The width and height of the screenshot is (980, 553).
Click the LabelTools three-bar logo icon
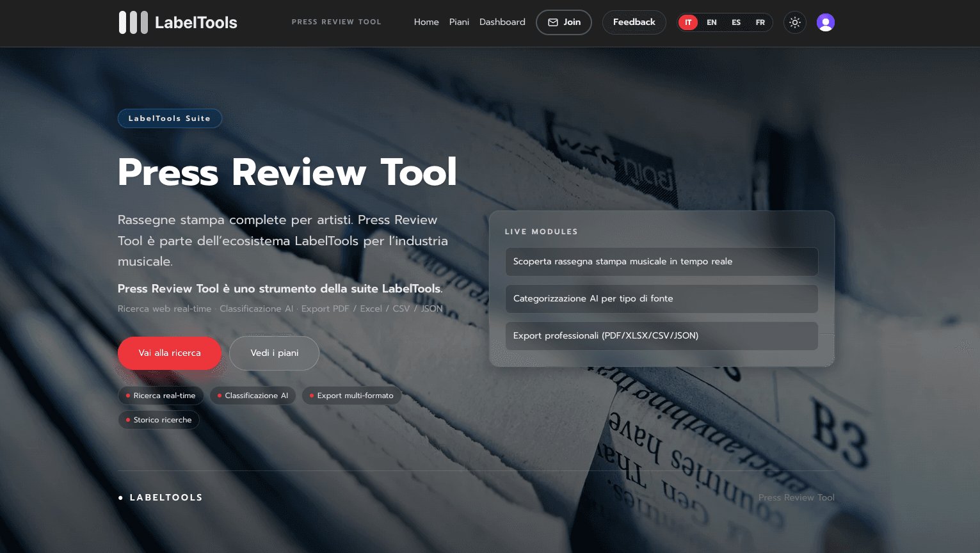click(x=132, y=22)
